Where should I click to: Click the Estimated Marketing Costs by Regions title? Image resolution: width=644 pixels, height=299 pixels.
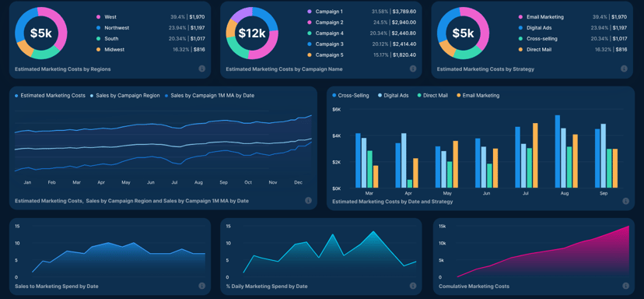click(62, 69)
